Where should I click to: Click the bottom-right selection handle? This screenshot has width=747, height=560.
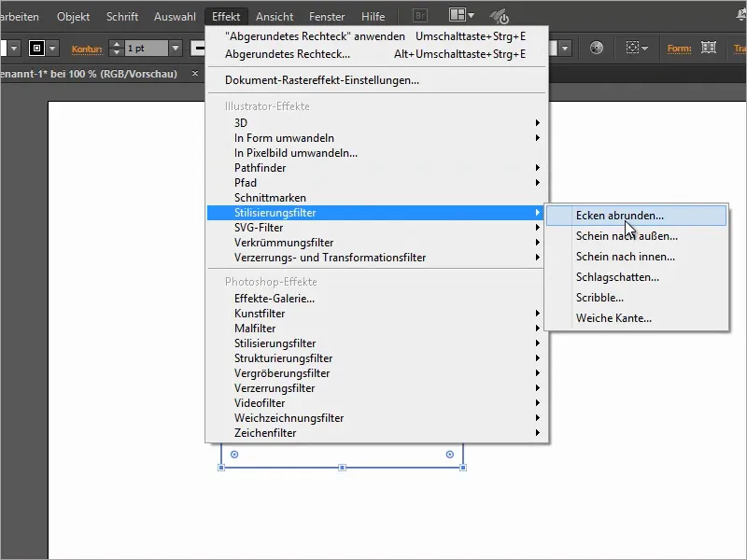pos(463,468)
